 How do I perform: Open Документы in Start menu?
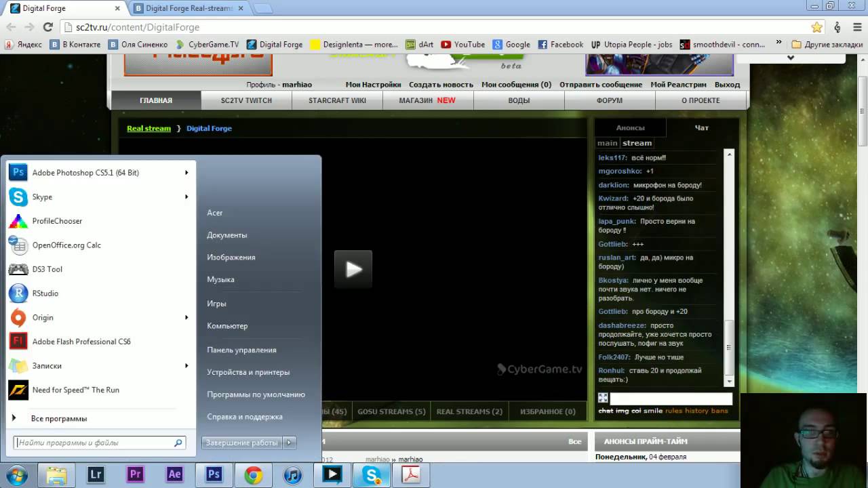click(x=227, y=235)
